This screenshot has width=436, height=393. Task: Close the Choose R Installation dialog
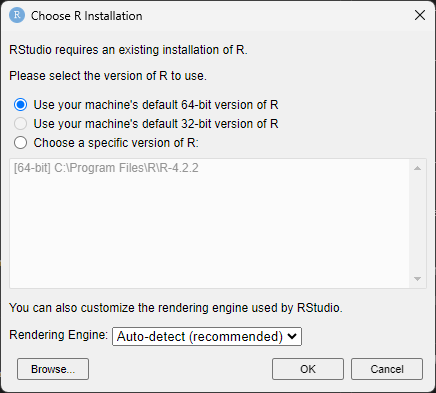(420, 15)
